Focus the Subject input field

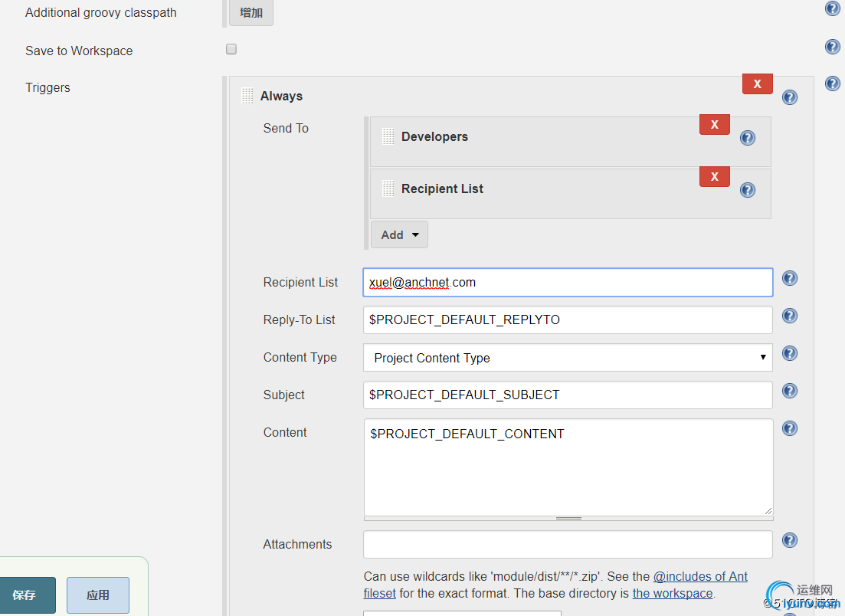568,395
